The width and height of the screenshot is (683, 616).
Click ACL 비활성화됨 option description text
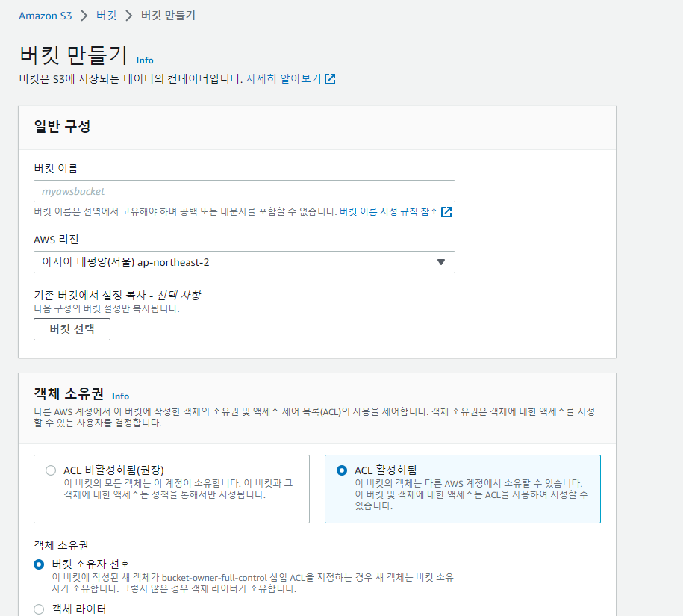[x=178, y=489]
